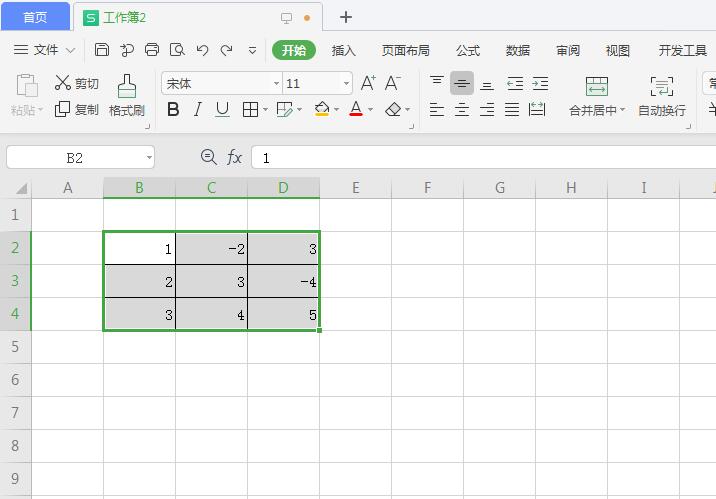Click Merge and Center (合并居中) icon
716x499 pixels.
tap(597, 86)
